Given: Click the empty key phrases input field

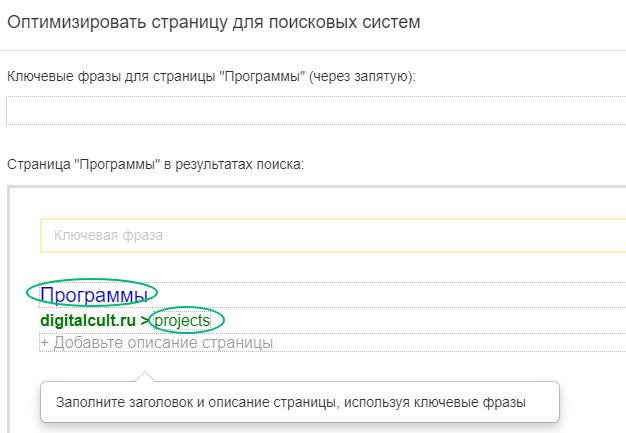Looking at the screenshot, I should point(316,111).
